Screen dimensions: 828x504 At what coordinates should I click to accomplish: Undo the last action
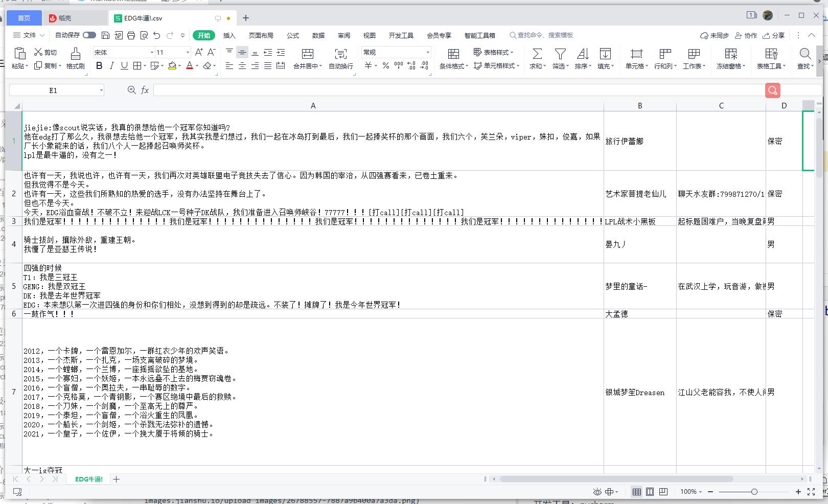[x=157, y=35]
